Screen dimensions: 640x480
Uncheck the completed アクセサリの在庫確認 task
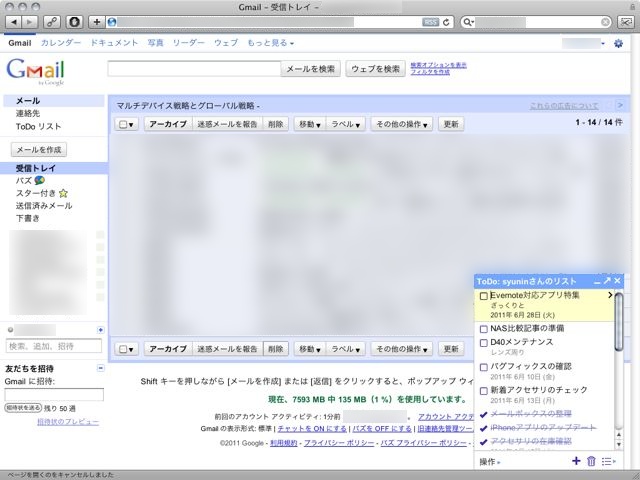(484, 442)
